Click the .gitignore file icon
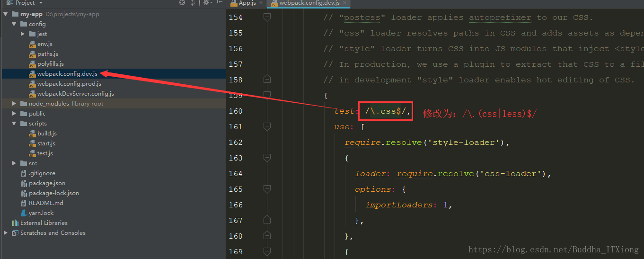 pyautogui.click(x=24, y=173)
